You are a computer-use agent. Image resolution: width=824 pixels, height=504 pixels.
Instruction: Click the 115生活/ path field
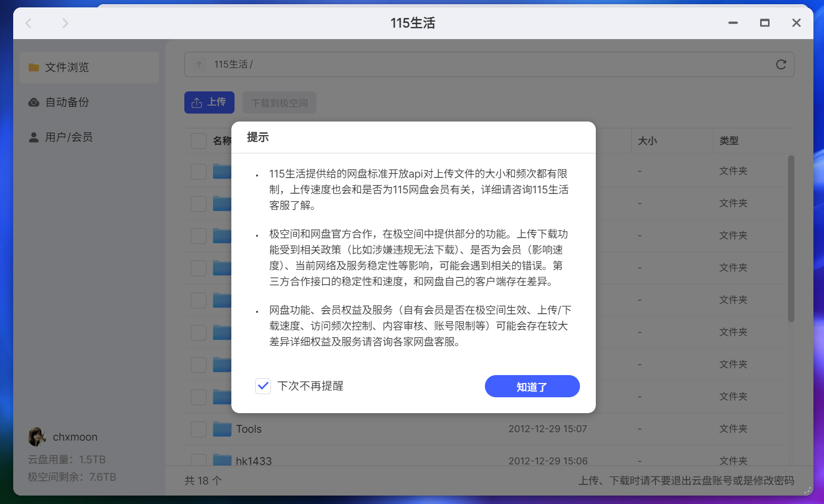[x=489, y=64]
